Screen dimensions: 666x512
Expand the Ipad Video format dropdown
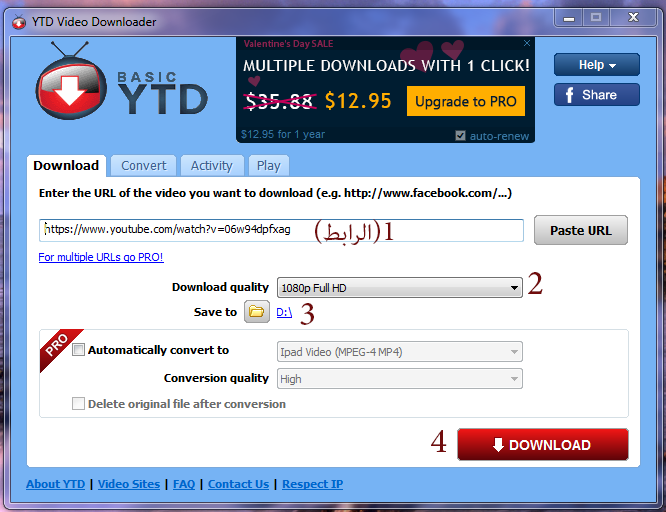399,352
